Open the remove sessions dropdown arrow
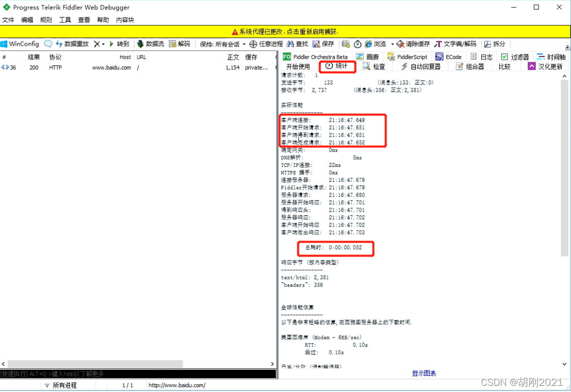The width and height of the screenshot is (571, 392). pos(104,44)
